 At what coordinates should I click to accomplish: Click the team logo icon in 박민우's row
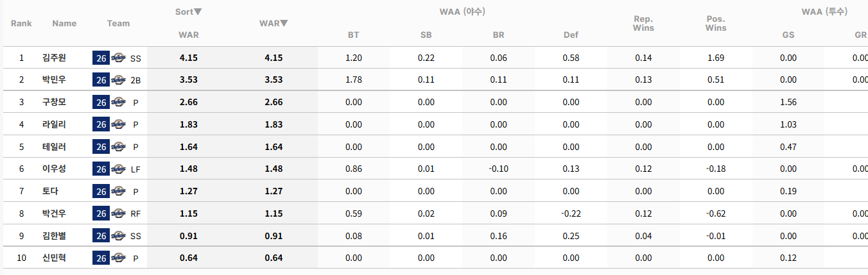coord(118,80)
